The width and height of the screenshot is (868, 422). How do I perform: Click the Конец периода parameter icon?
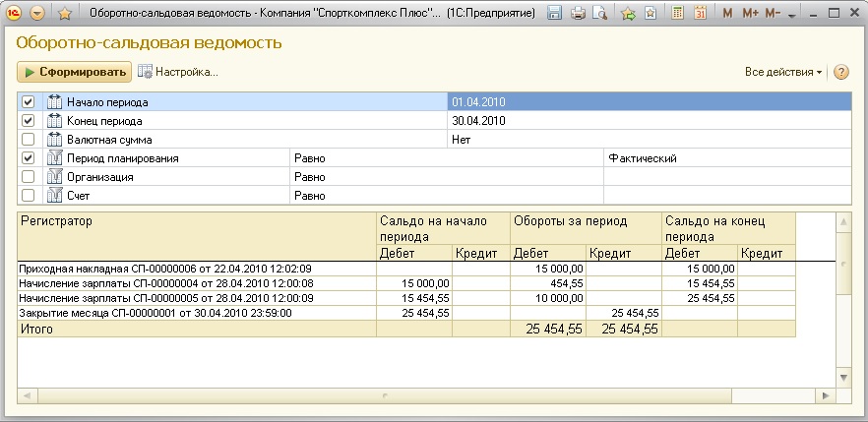(x=55, y=121)
